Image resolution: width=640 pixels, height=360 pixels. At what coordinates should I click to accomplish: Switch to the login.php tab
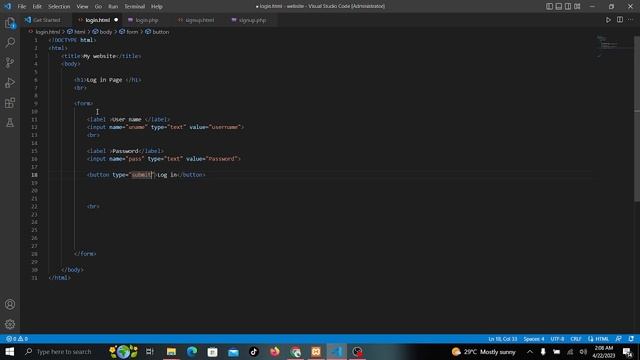147,20
